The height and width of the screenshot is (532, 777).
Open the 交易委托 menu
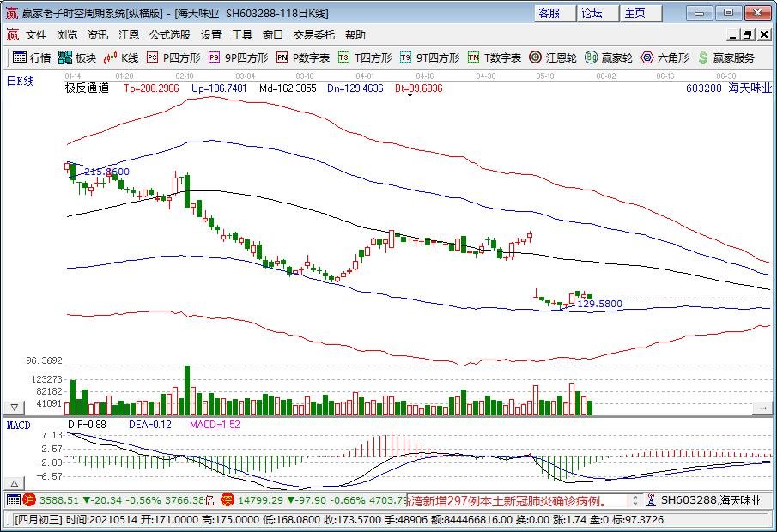313,34
